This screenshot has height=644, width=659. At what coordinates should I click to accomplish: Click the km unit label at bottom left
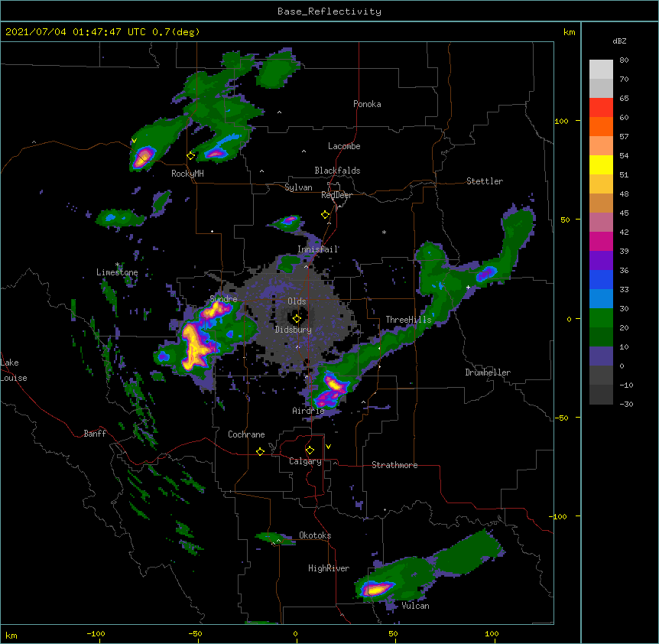point(11,635)
